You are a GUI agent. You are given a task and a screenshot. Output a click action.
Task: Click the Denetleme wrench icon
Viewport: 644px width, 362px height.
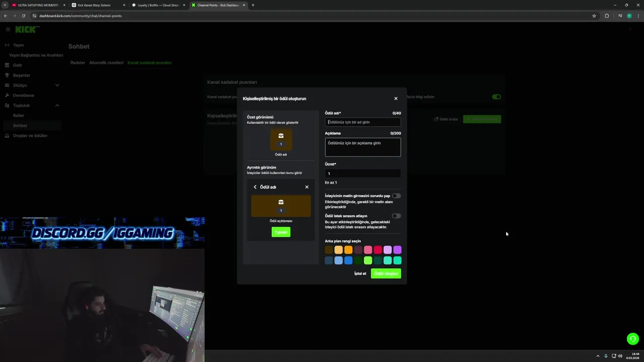tap(7, 96)
